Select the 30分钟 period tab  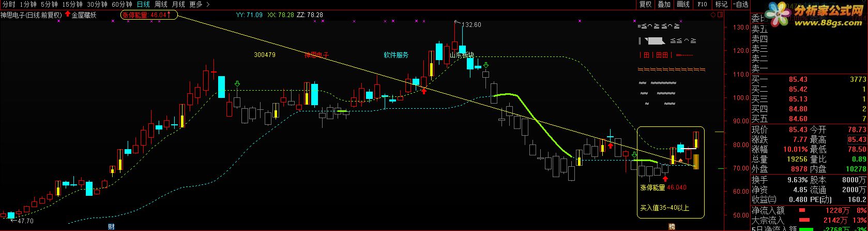(97, 4)
